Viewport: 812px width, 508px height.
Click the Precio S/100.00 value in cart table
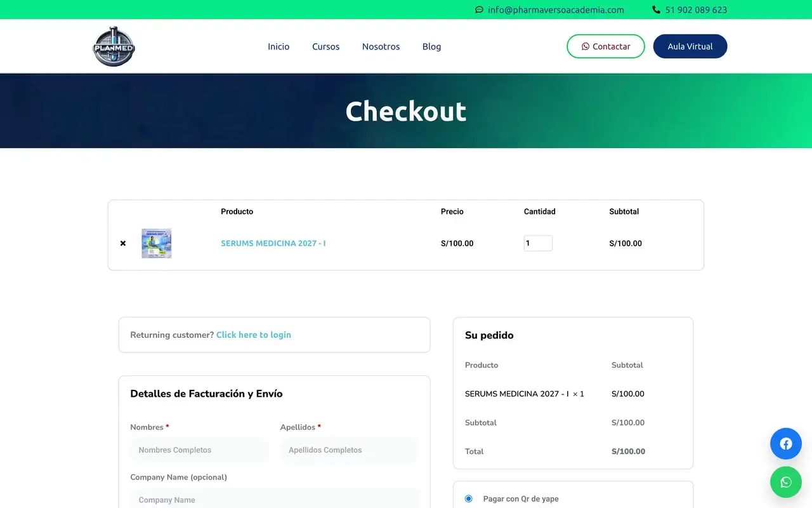[x=457, y=243]
